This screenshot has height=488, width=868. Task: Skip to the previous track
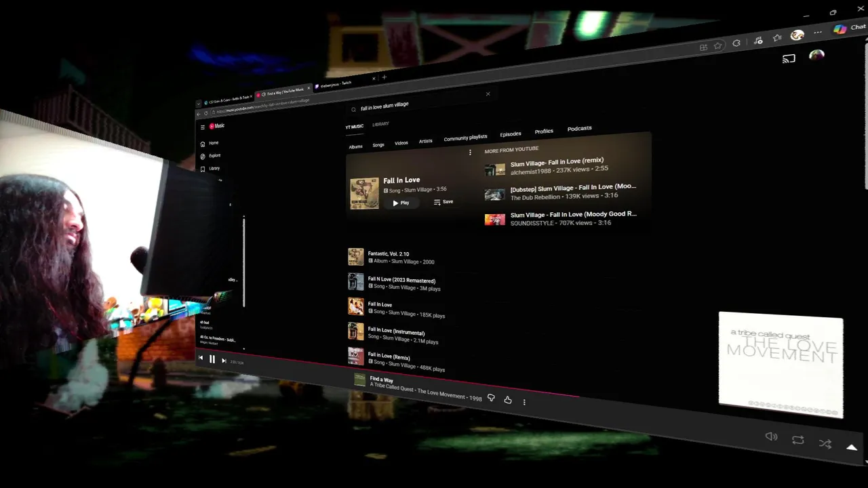pos(201,358)
